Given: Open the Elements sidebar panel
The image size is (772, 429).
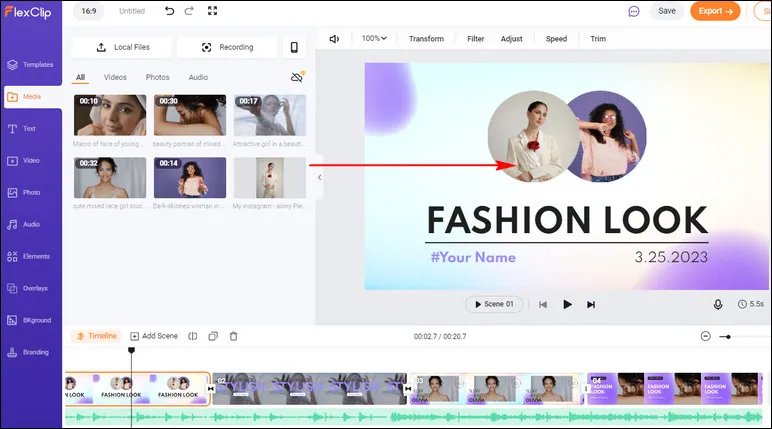Looking at the screenshot, I should 31,257.
